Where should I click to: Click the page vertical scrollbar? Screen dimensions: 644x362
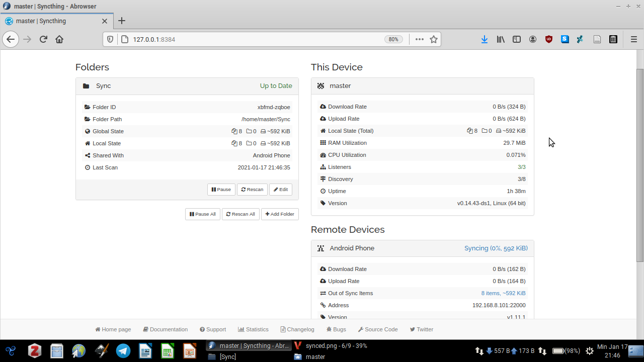point(640,166)
